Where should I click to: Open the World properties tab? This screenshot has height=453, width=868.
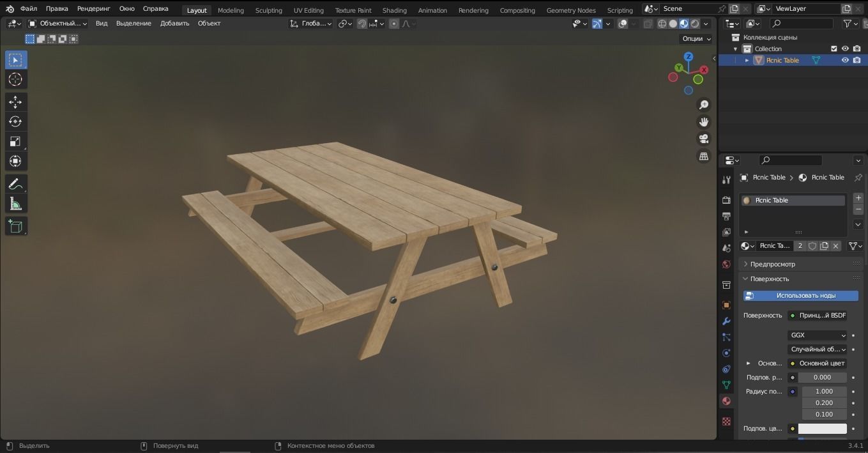tap(726, 265)
